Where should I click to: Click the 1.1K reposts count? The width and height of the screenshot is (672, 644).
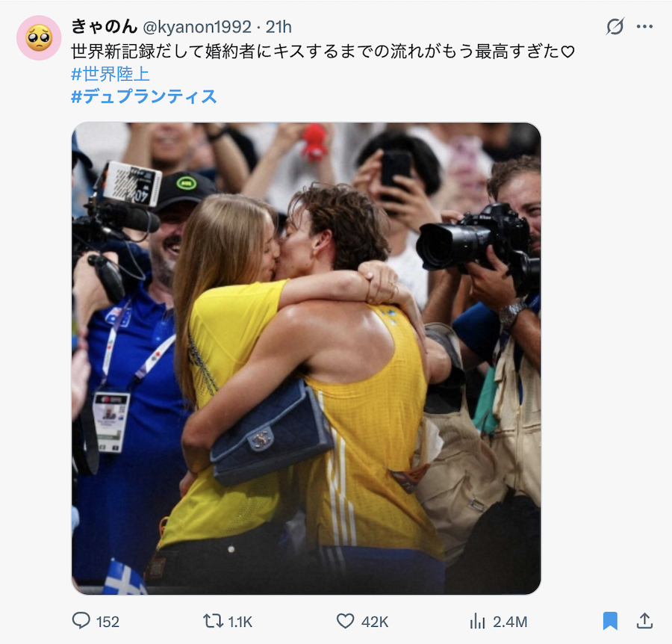(x=240, y=622)
